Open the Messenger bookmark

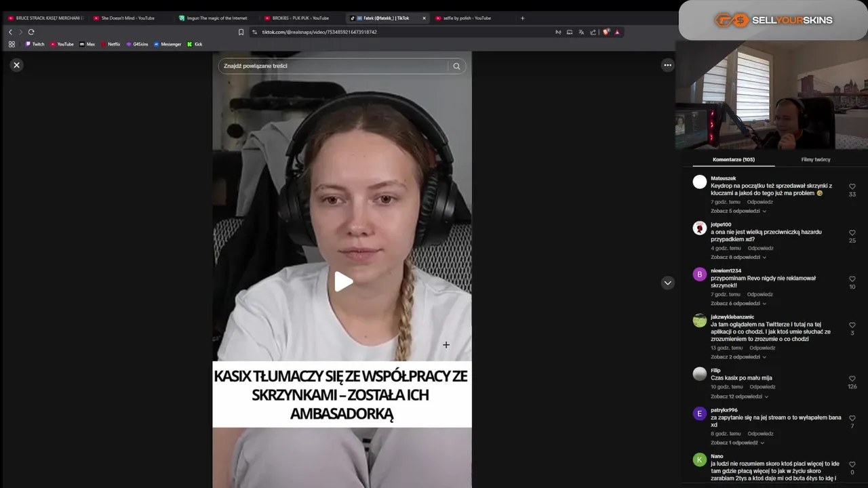coord(167,44)
